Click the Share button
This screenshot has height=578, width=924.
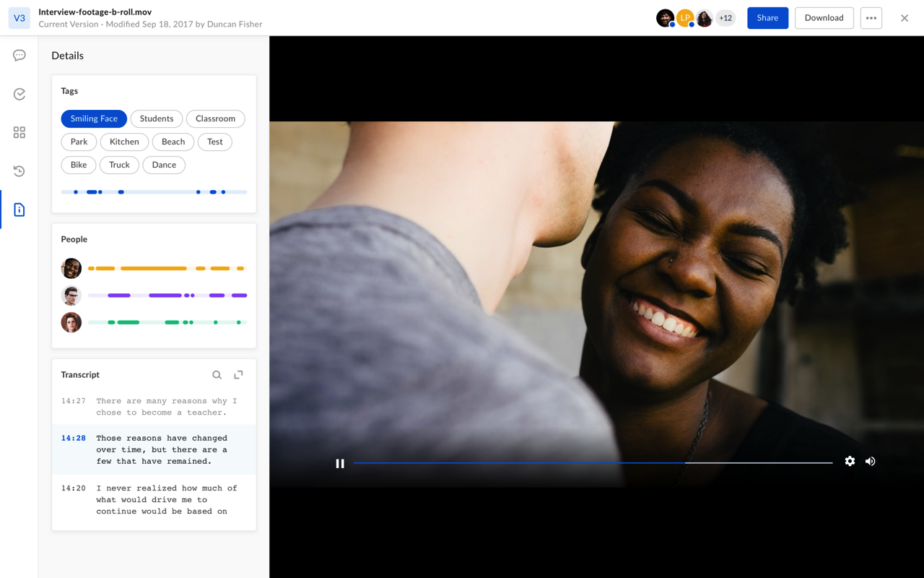[767, 18]
